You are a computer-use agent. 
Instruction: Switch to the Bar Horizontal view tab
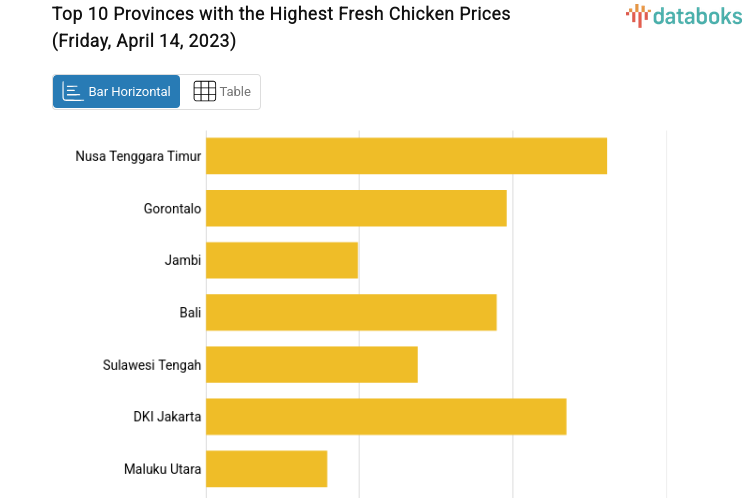pyautogui.click(x=117, y=91)
